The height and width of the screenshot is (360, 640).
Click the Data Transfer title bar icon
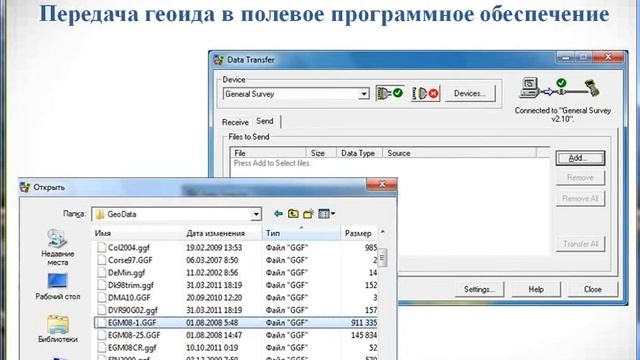219,60
